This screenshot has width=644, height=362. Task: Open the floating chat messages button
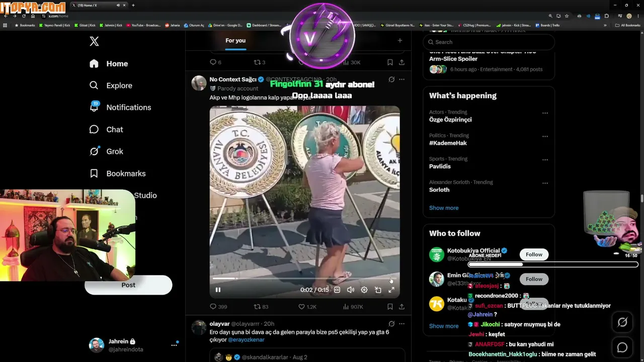[x=622, y=347]
